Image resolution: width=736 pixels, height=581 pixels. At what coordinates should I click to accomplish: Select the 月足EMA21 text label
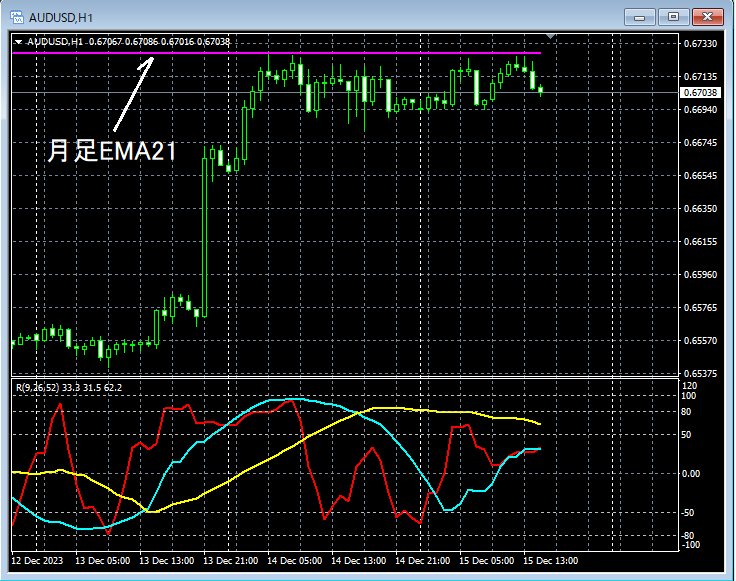112,151
